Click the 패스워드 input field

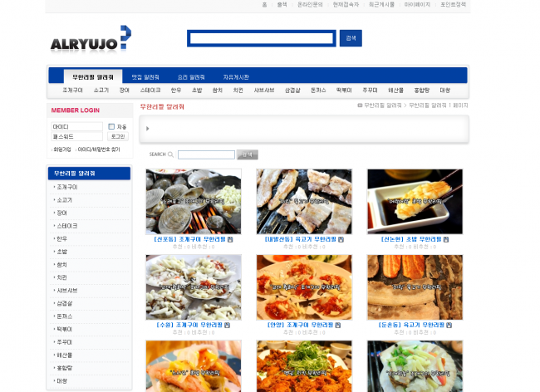click(x=76, y=137)
